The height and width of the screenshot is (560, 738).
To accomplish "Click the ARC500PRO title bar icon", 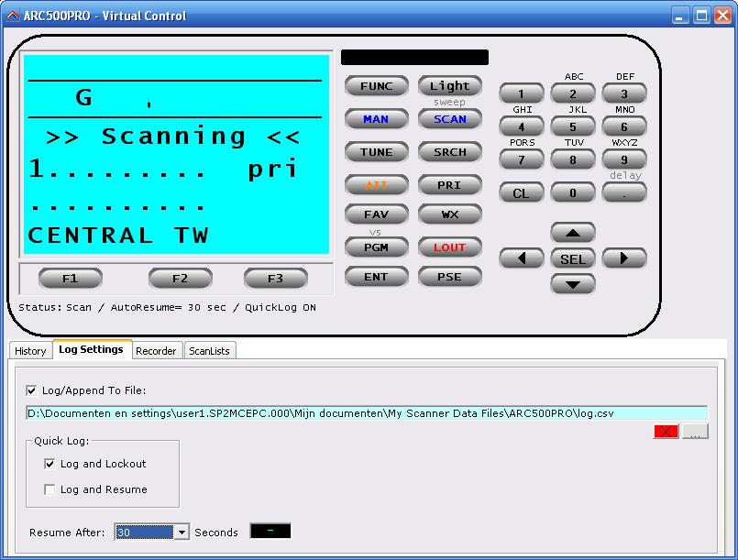I will click(x=13, y=16).
